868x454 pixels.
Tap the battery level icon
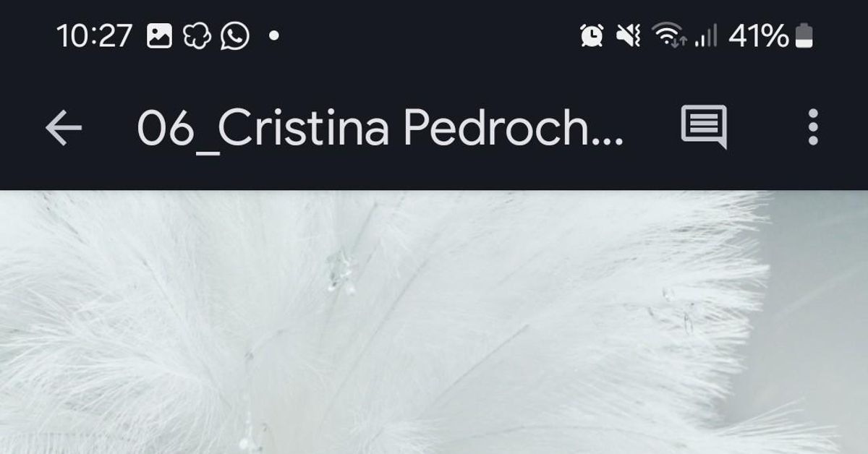(804, 35)
